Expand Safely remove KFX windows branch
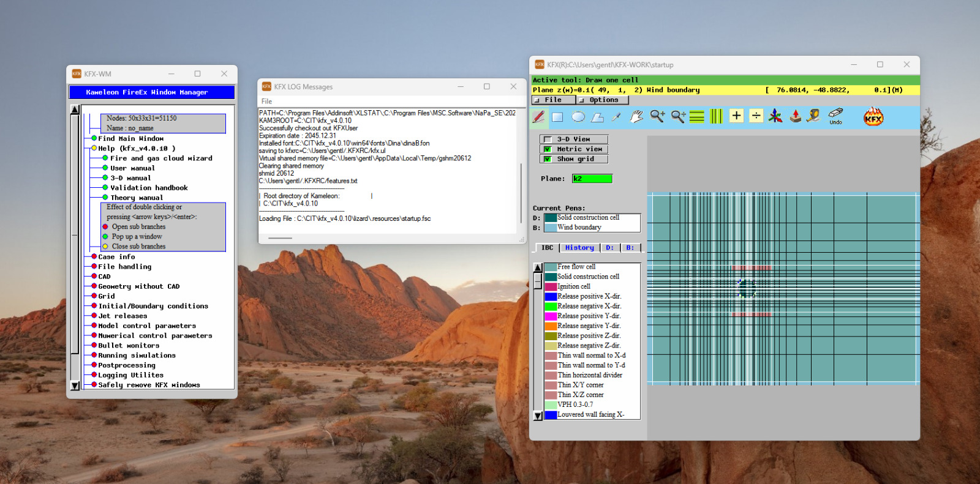Screen dimensions: 980x484 coord(94,384)
